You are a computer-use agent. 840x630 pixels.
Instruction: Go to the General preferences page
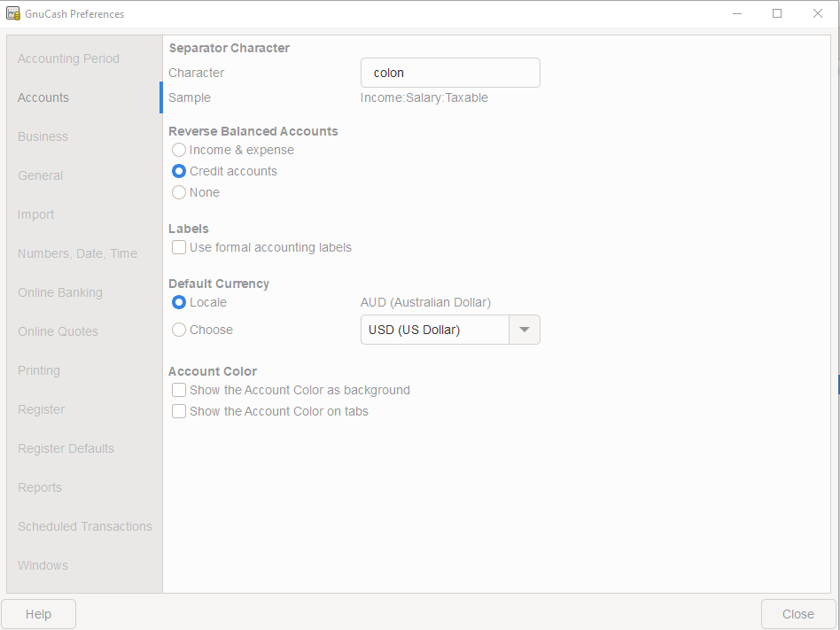(40, 175)
